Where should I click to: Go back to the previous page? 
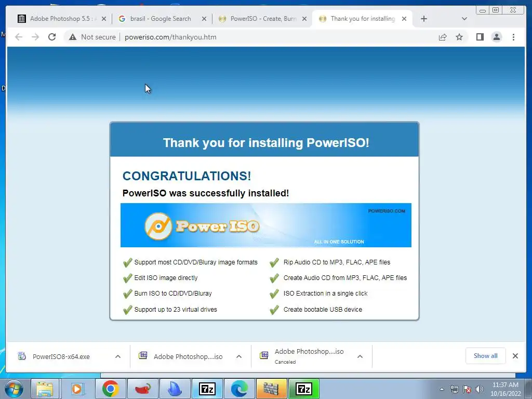(19, 37)
